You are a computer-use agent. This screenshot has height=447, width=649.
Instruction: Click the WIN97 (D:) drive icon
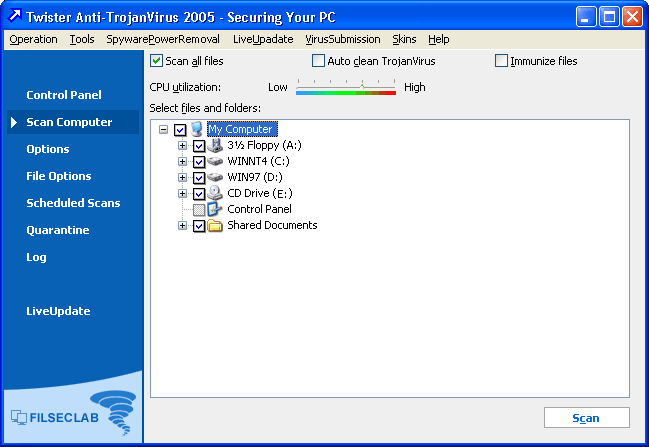pyautogui.click(x=215, y=177)
